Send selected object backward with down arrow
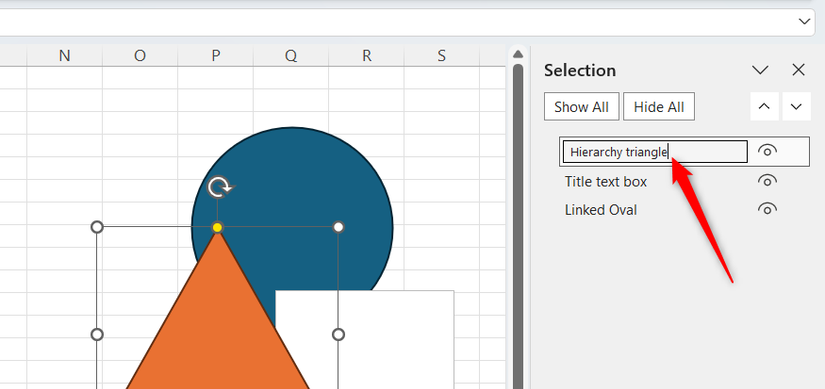Image resolution: width=825 pixels, height=389 pixels. tap(796, 106)
